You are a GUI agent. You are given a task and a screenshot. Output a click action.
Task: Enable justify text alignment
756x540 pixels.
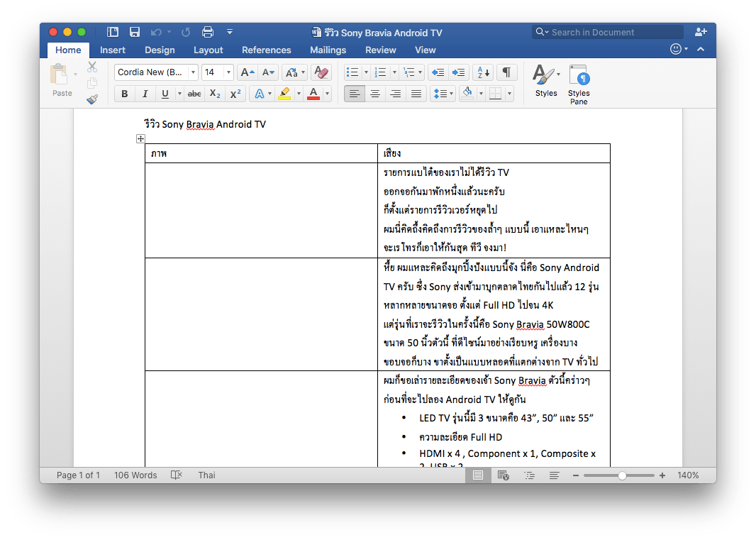click(416, 94)
